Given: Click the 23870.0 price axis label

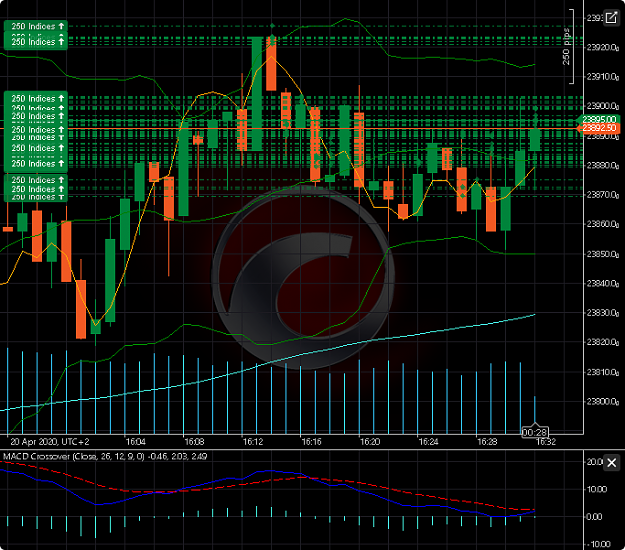Looking at the screenshot, I should click(603, 194).
